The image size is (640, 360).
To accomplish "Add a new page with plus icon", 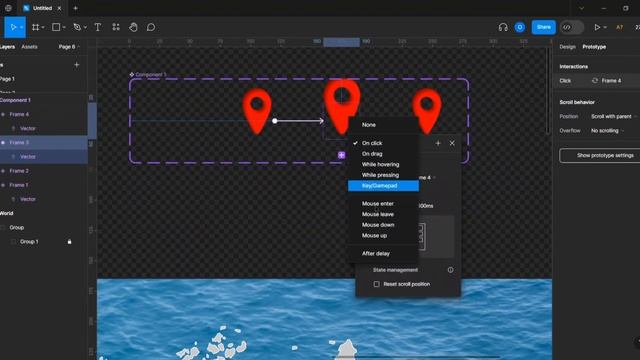I will (76, 64).
